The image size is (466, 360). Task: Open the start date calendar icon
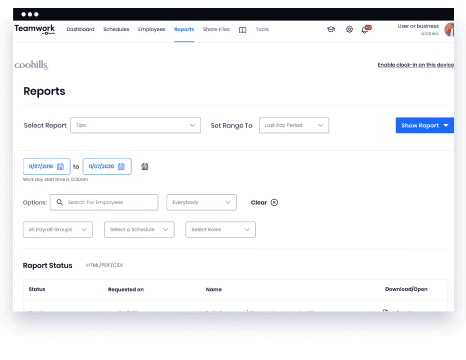pos(60,166)
